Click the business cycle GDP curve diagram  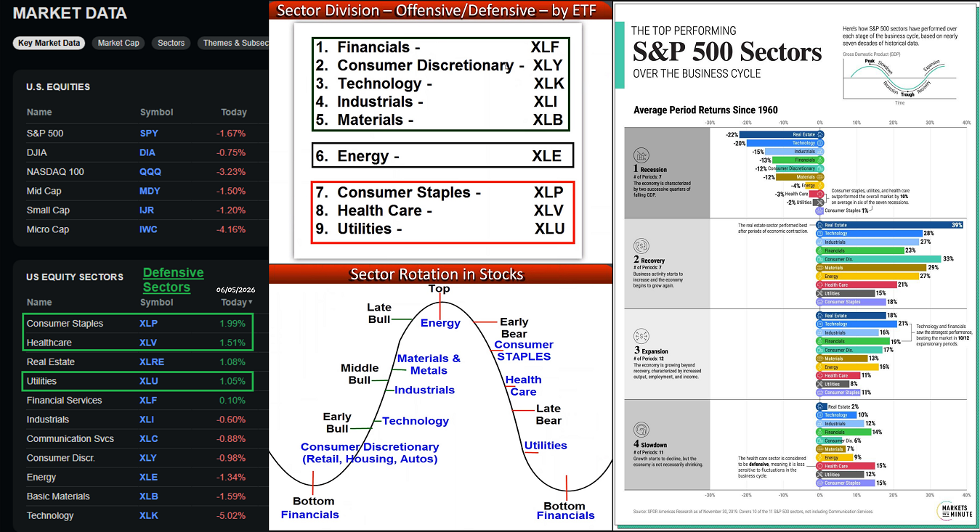click(x=899, y=78)
